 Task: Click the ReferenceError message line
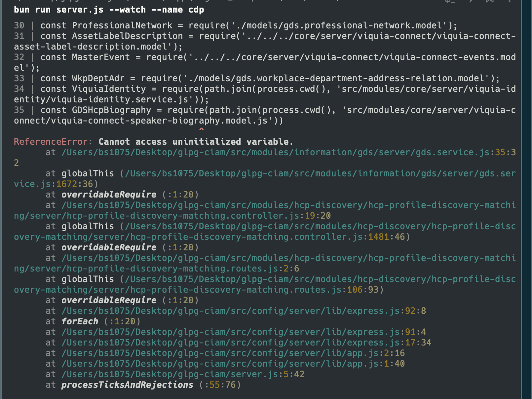tap(152, 141)
